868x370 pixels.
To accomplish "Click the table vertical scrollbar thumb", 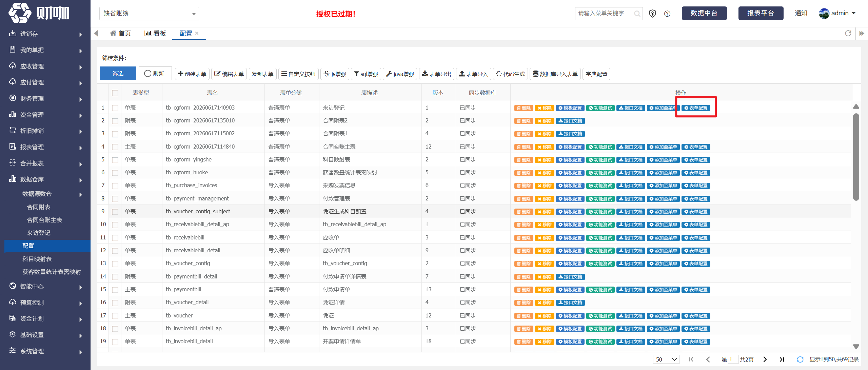I will [x=856, y=157].
